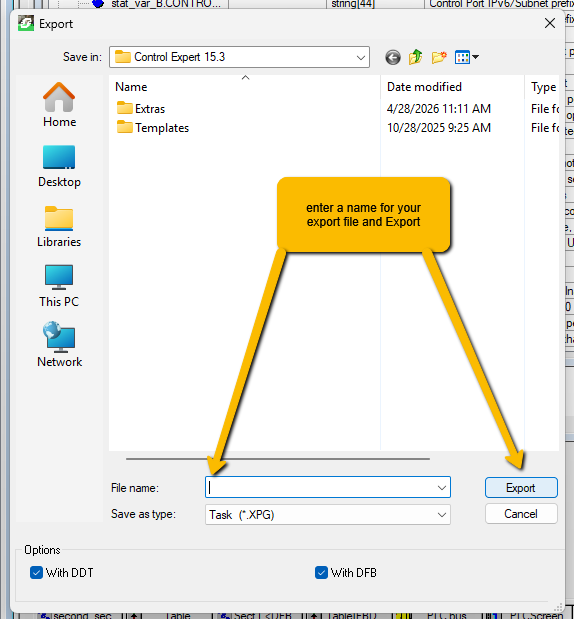The height and width of the screenshot is (619, 574).
Task: Select Desktop in the places bar
Action: (59, 166)
